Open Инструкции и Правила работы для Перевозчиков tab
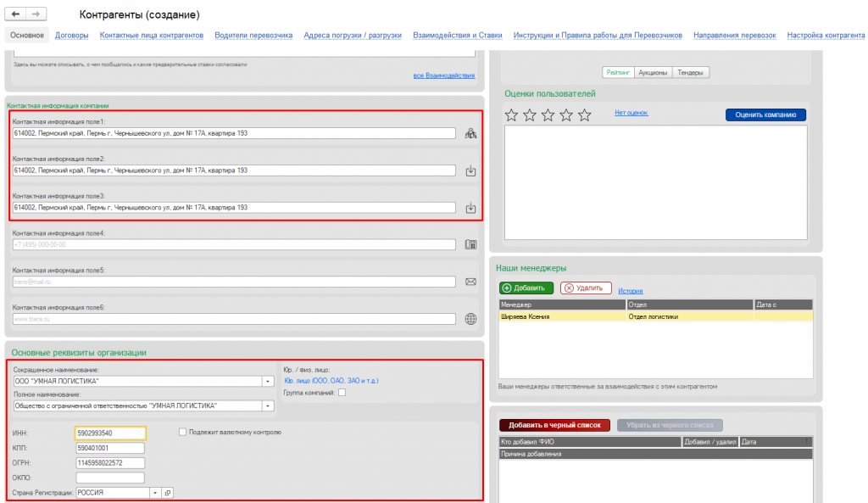 pos(598,35)
